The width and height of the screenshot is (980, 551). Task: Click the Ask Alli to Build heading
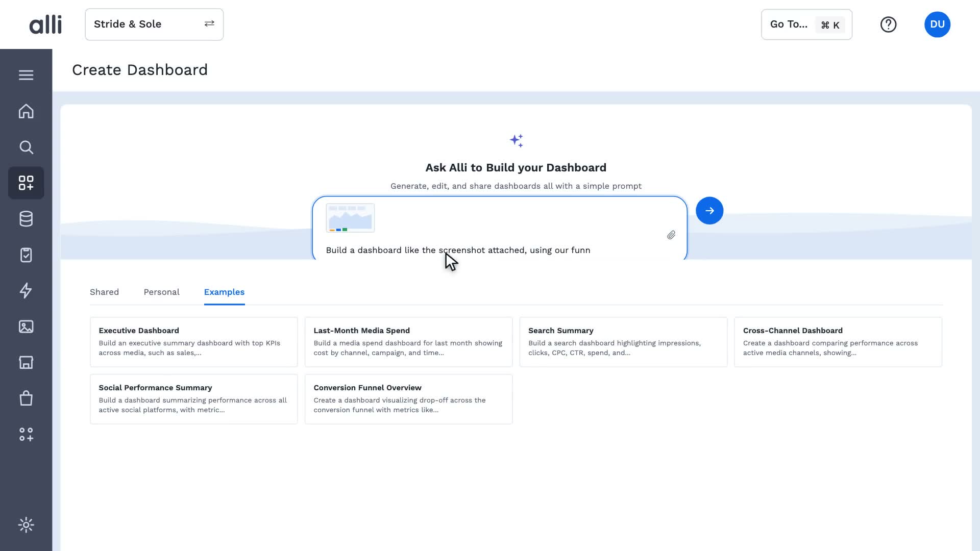[x=516, y=168]
